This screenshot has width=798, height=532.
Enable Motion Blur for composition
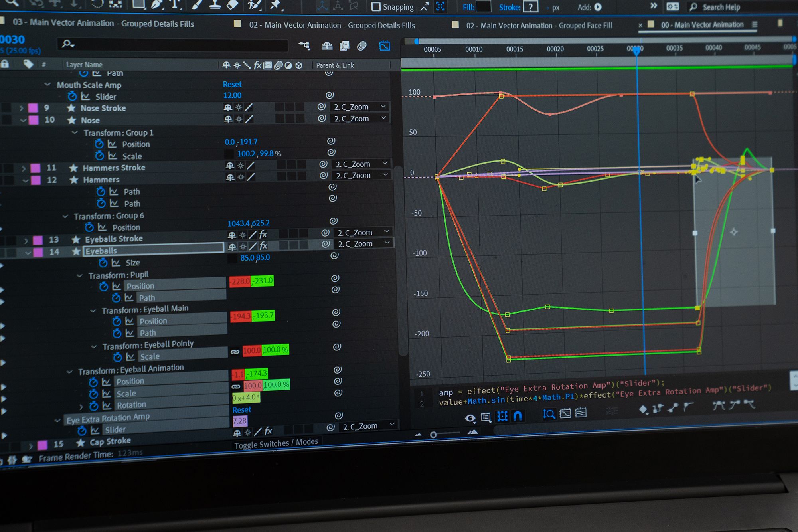point(362,46)
